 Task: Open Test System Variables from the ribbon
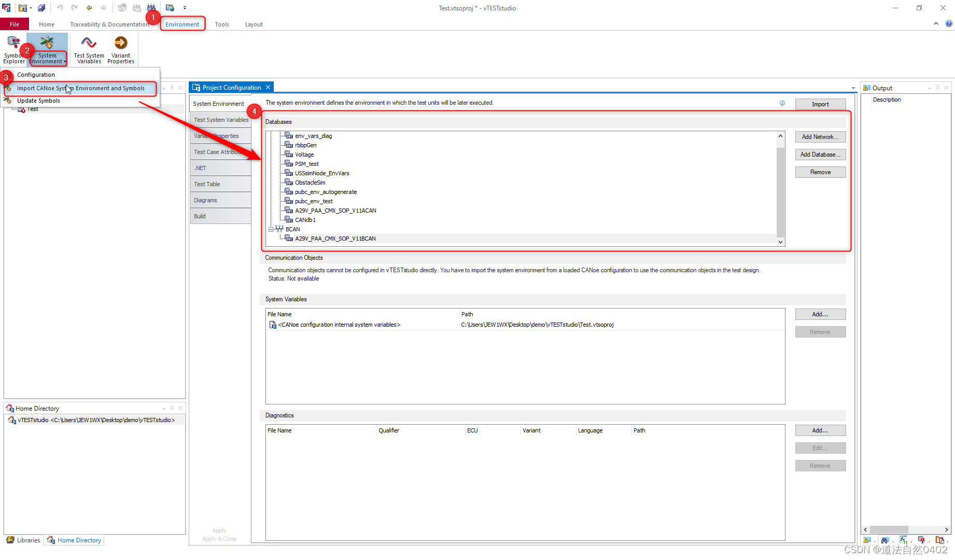(x=88, y=49)
